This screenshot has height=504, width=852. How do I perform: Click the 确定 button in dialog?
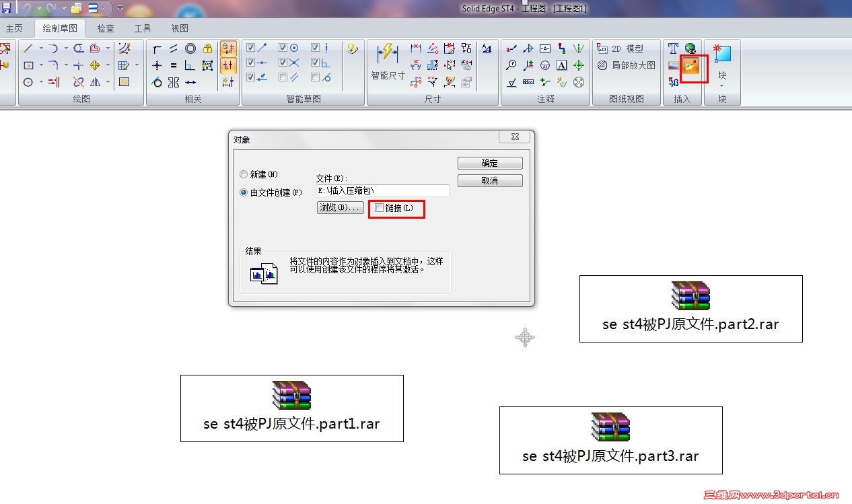click(x=490, y=163)
